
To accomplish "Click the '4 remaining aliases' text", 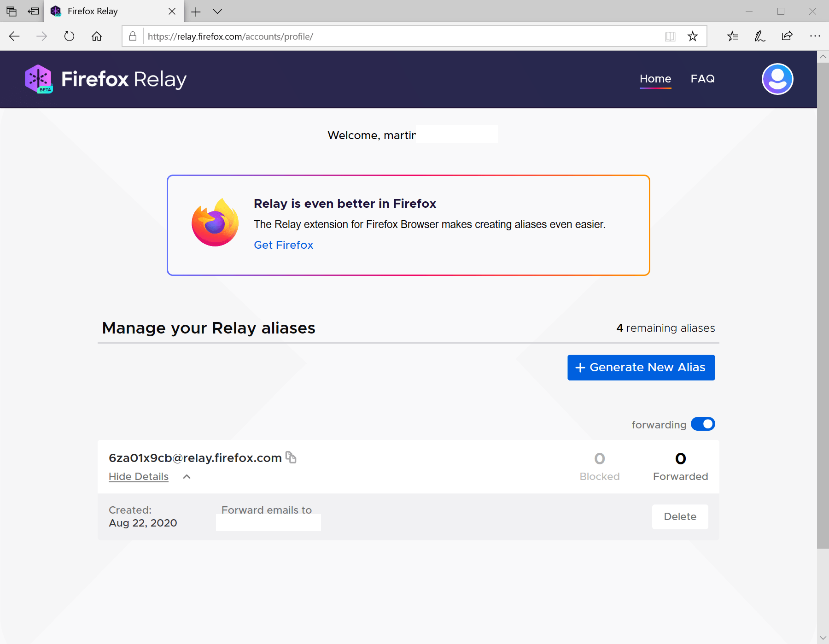I will (666, 328).
